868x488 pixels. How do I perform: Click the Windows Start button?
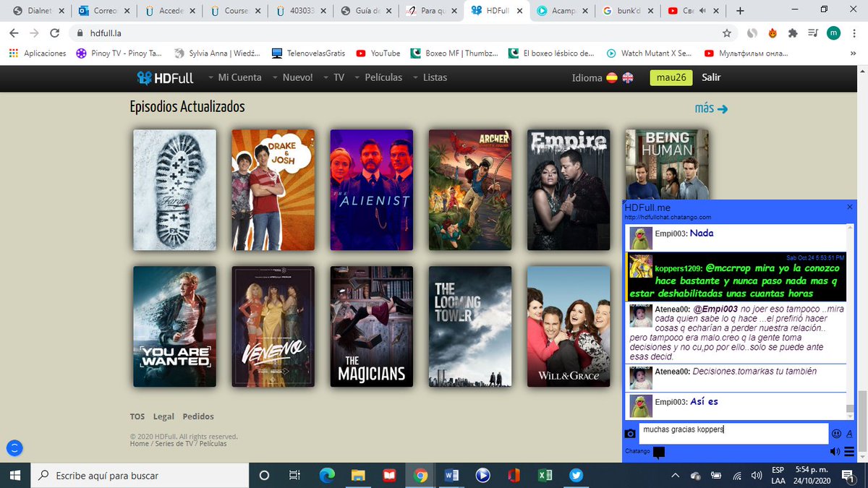pyautogui.click(x=15, y=475)
